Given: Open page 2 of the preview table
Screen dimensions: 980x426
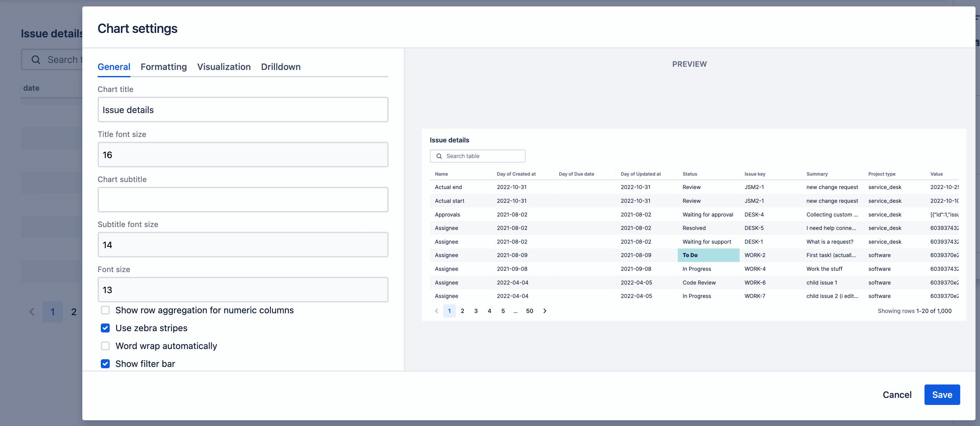Looking at the screenshot, I should point(463,311).
